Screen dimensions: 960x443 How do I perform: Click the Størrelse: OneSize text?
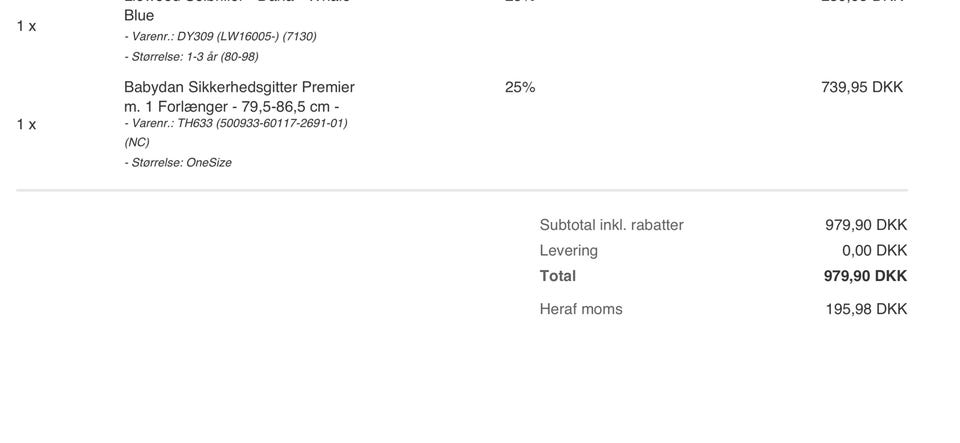pyautogui.click(x=178, y=163)
